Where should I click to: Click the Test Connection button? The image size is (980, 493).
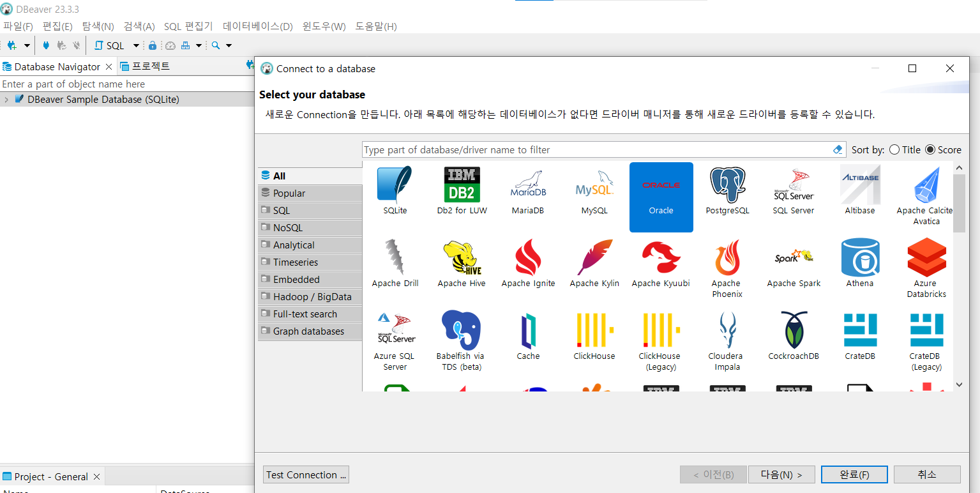[x=306, y=474]
